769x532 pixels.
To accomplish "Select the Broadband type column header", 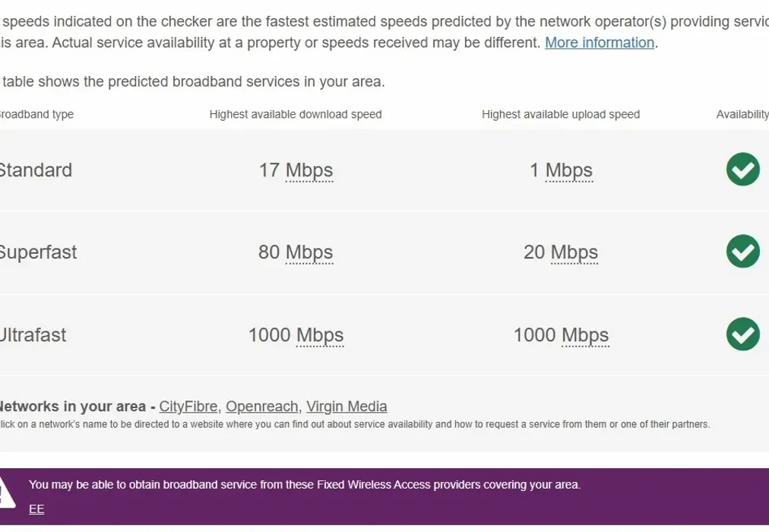I will [x=36, y=114].
